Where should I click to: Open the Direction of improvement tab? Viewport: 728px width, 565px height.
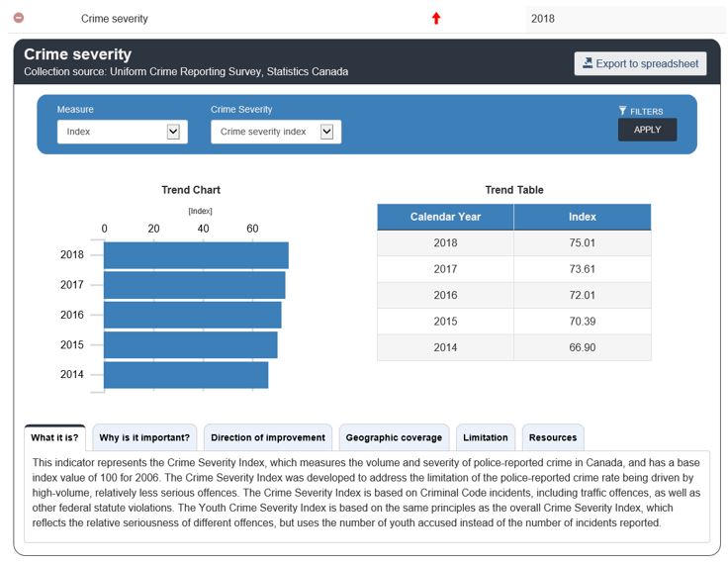click(x=268, y=437)
